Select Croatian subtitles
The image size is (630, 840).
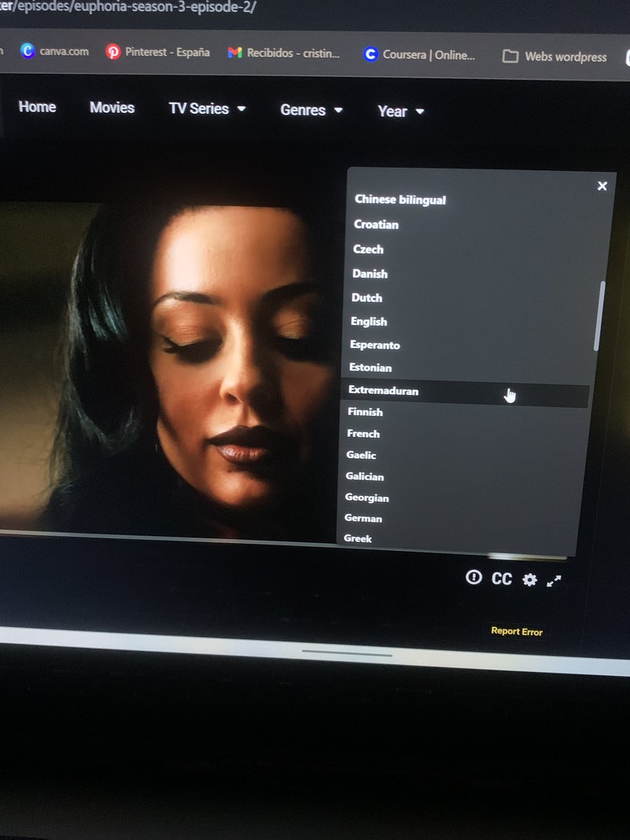point(376,225)
